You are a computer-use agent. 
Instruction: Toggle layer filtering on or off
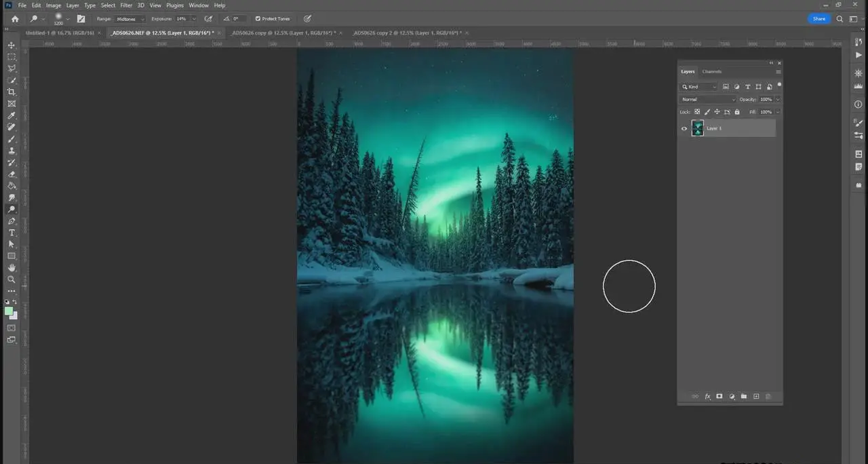coord(779,85)
